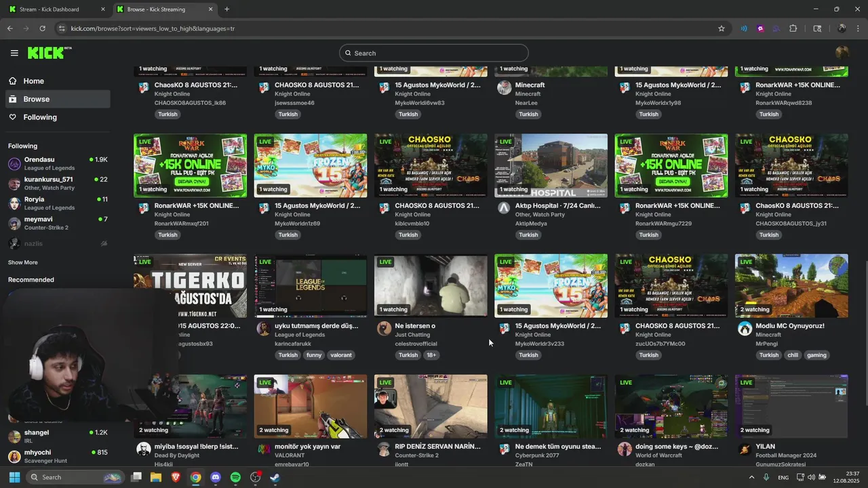Open the profile avatar menu
The width and height of the screenshot is (868, 488).
(842, 53)
